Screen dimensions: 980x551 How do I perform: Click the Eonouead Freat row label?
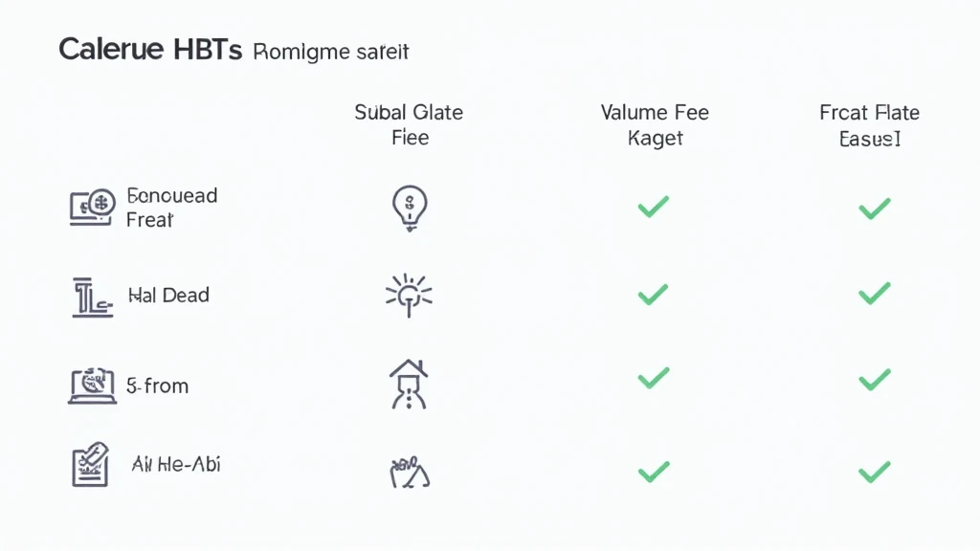click(x=171, y=208)
